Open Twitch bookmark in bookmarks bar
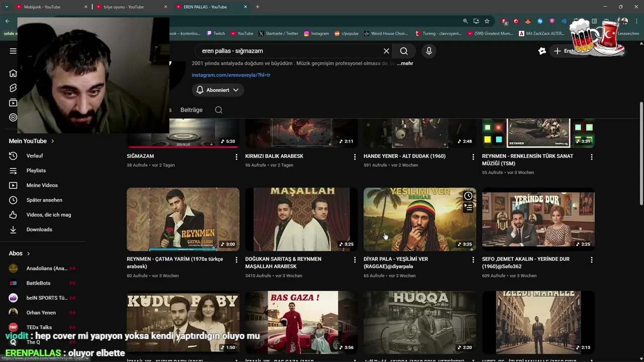The width and height of the screenshot is (644, 362). tap(215, 34)
